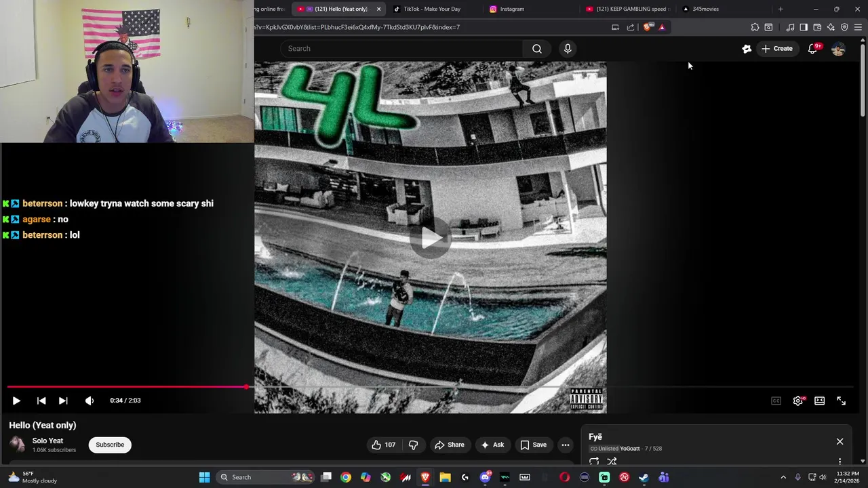Open the playlist panel three-dot menu
868x488 pixels.
(x=840, y=462)
